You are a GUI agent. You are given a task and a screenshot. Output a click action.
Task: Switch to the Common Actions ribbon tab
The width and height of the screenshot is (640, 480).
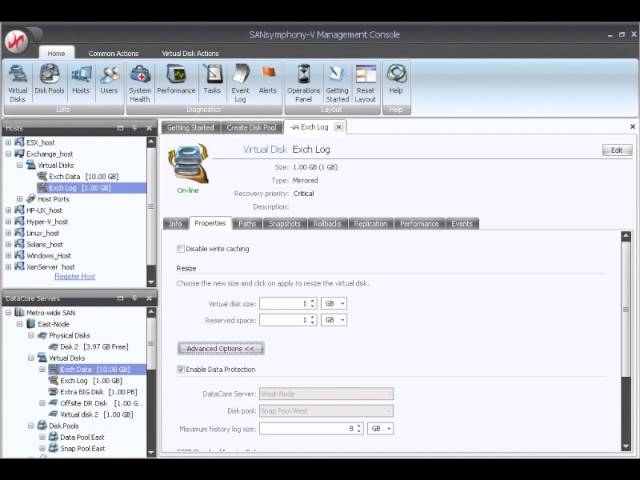[113, 53]
